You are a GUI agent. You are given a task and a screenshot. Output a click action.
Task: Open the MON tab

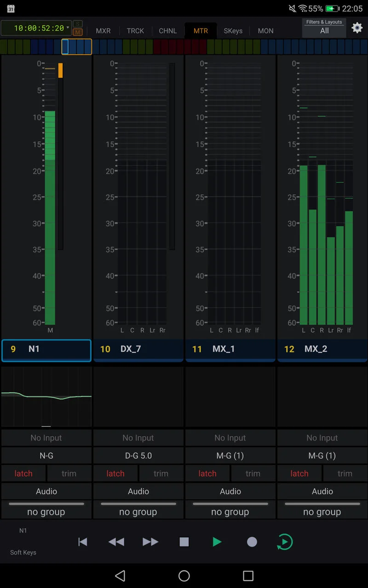265,31
